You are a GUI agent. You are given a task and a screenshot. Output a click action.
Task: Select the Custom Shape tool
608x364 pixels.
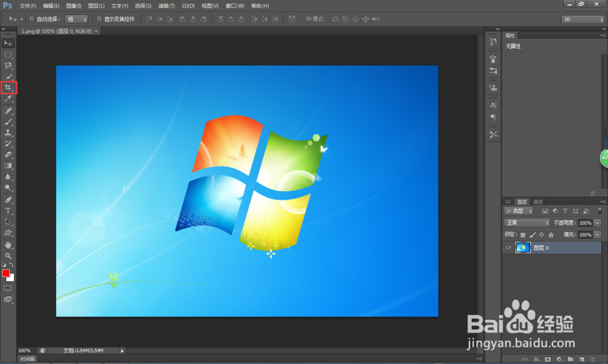pos(8,233)
